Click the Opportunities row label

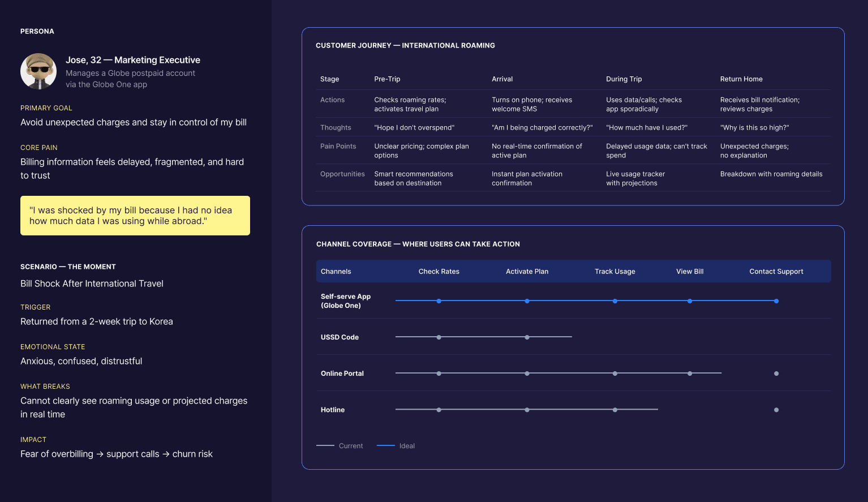[x=342, y=174]
